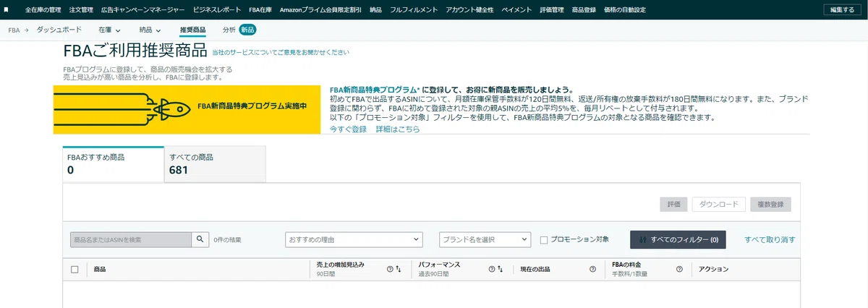Image resolution: width=868 pixels, height=308 pixels.
Task: Switch to すべての商品 tab
Action: [x=215, y=164]
